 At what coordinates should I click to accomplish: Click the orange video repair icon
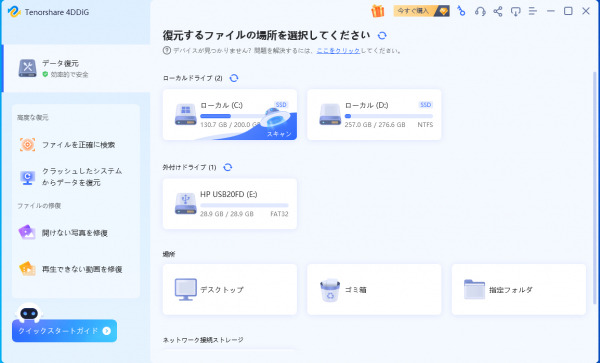(x=27, y=269)
